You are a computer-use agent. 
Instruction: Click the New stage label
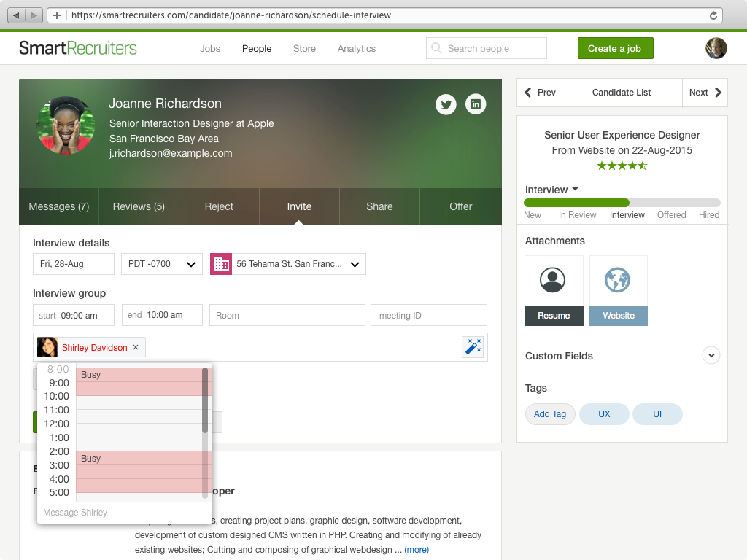pyautogui.click(x=532, y=215)
